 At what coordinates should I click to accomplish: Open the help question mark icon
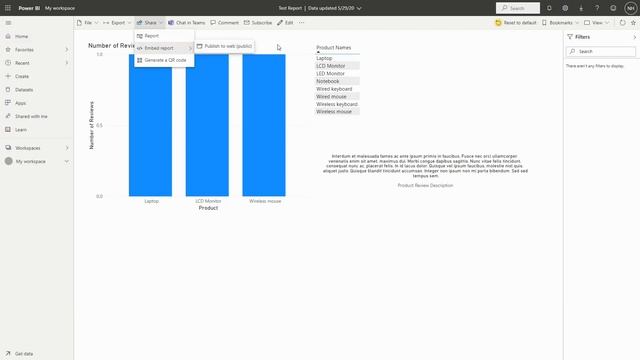pyautogui.click(x=597, y=8)
